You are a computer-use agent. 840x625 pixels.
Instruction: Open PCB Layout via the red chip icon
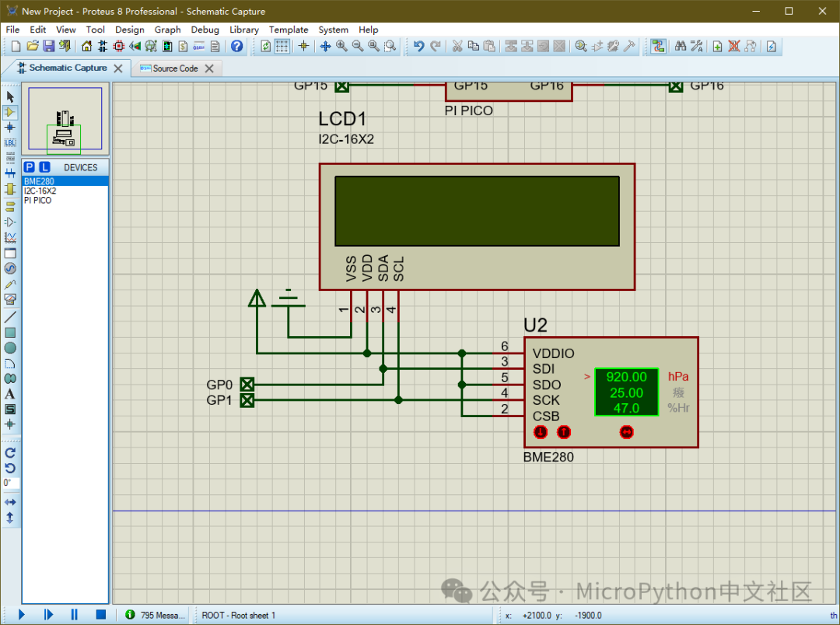(119, 47)
